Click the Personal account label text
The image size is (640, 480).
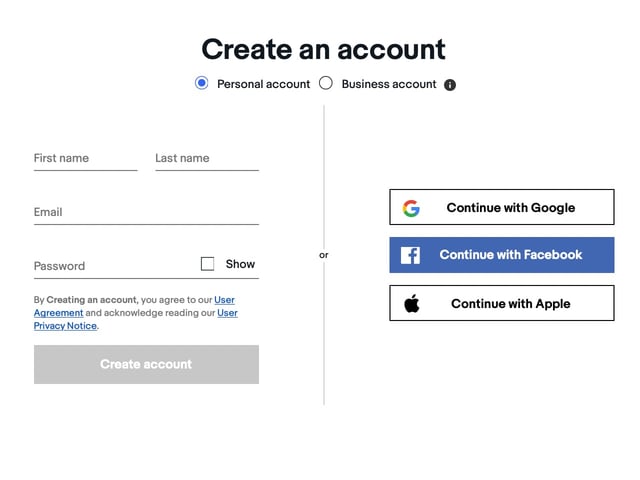pyautogui.click(x=264, y=85)
